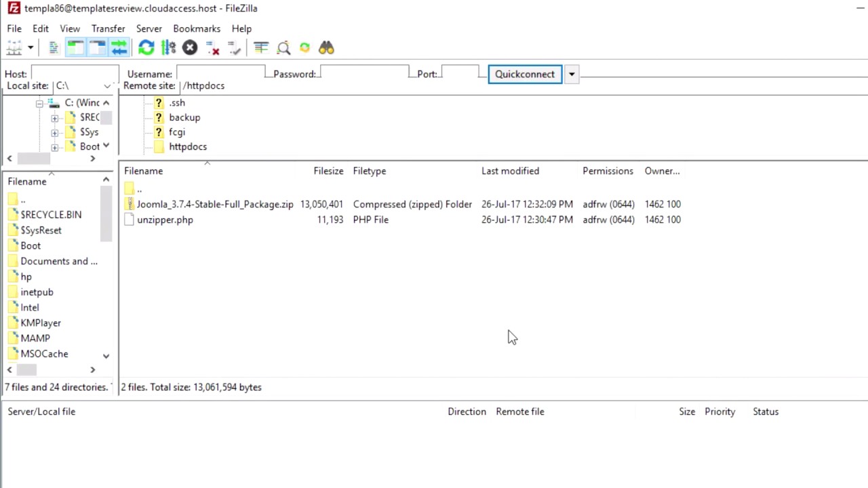Click the Quickconnect button

click(x=525, y=74)
